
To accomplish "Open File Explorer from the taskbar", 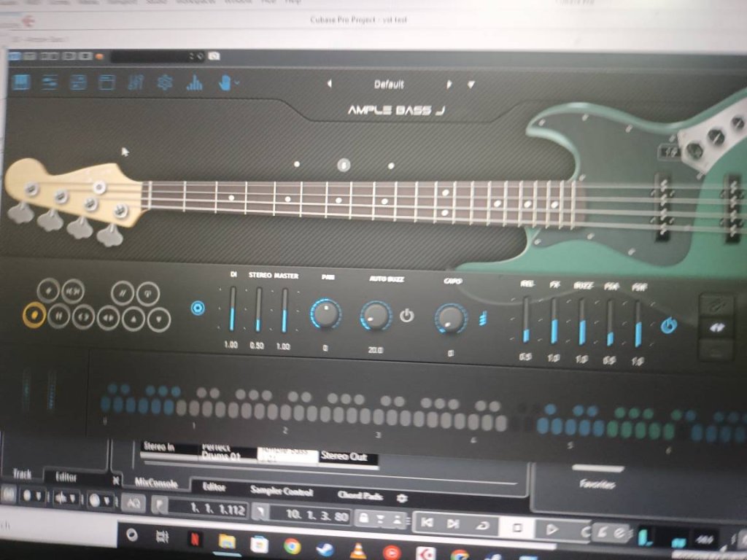I will tap(227, 542).
